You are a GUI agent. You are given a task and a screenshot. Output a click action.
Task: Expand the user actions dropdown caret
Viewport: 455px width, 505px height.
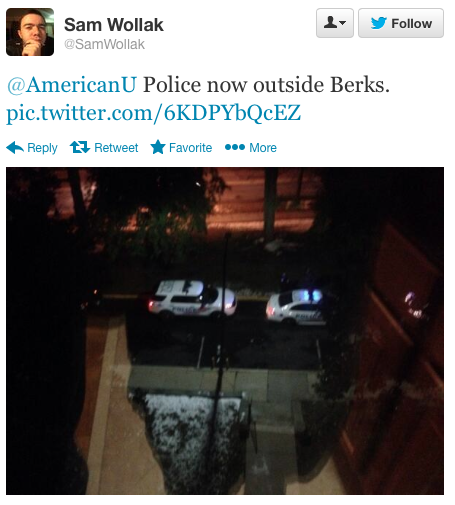pyautogui.click(x=343, y=23)
